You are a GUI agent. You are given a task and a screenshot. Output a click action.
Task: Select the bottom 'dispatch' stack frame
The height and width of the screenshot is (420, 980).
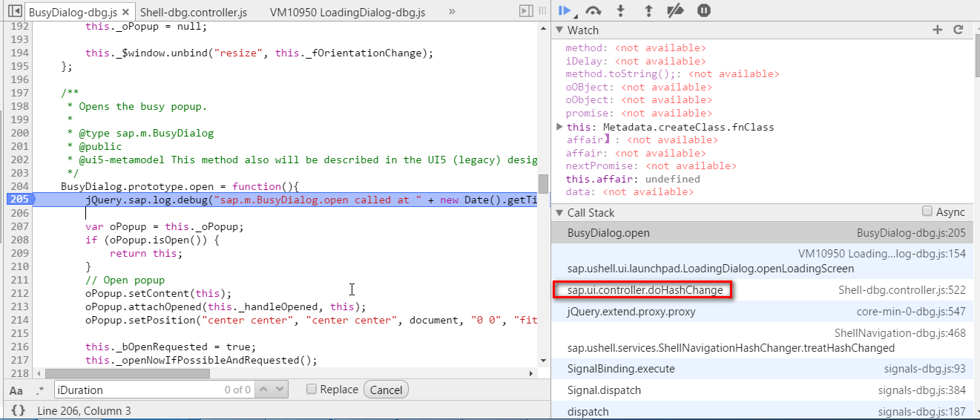762,411
